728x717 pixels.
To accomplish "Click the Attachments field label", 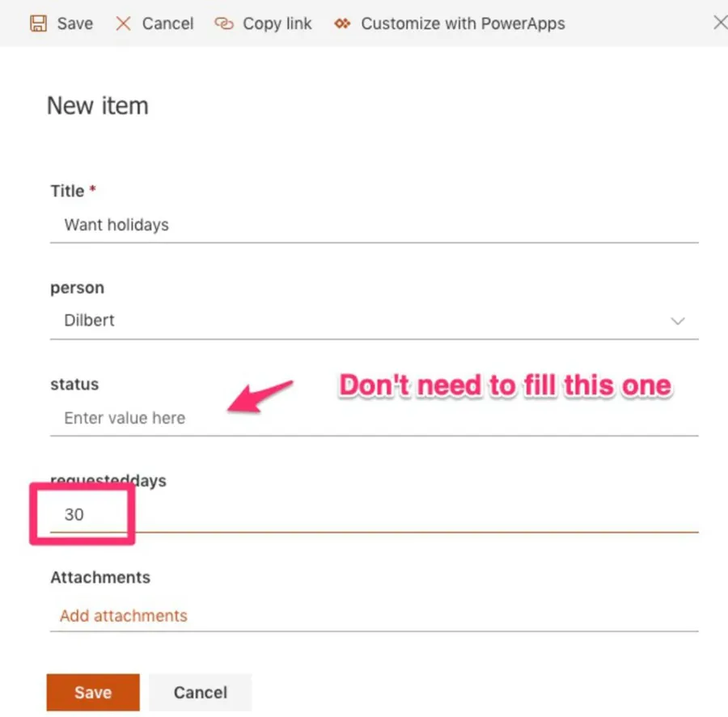I will (x=100, y=577).
